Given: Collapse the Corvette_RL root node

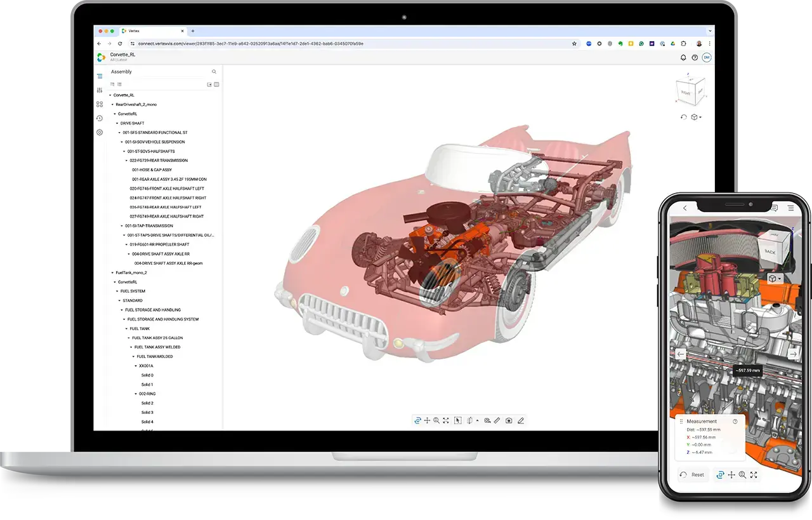Looking at the screenshot, I should (110, 95).
